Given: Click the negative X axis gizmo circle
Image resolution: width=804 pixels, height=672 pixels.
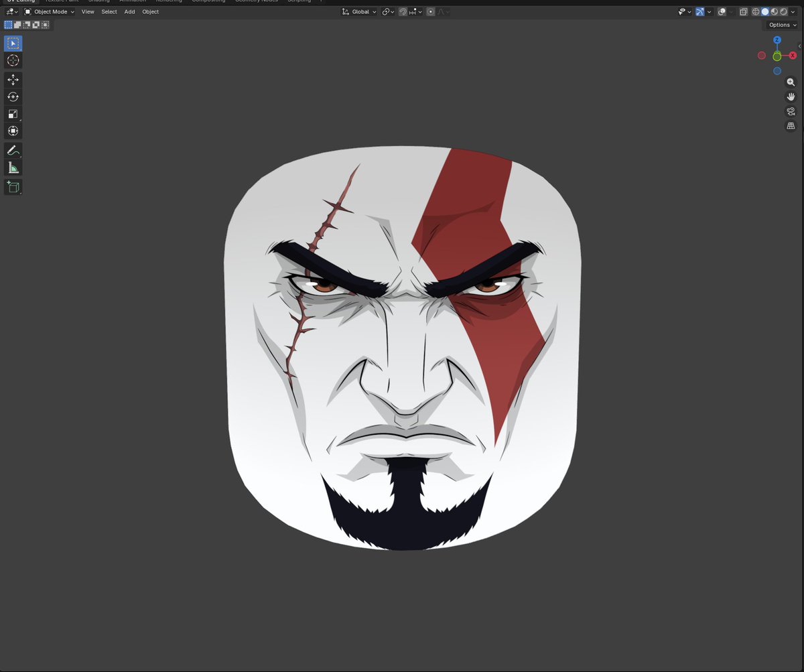Looking at the screenshot, I should [762, 56].
